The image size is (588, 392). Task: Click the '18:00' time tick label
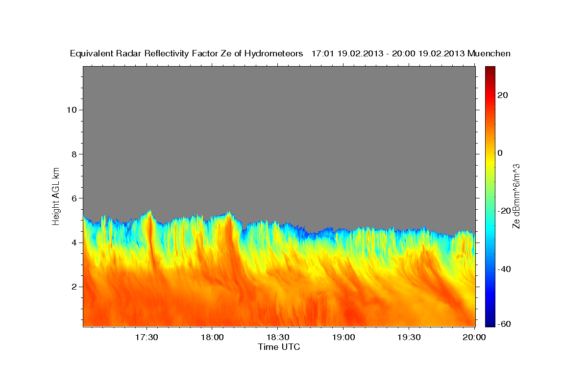click(212, 338)
